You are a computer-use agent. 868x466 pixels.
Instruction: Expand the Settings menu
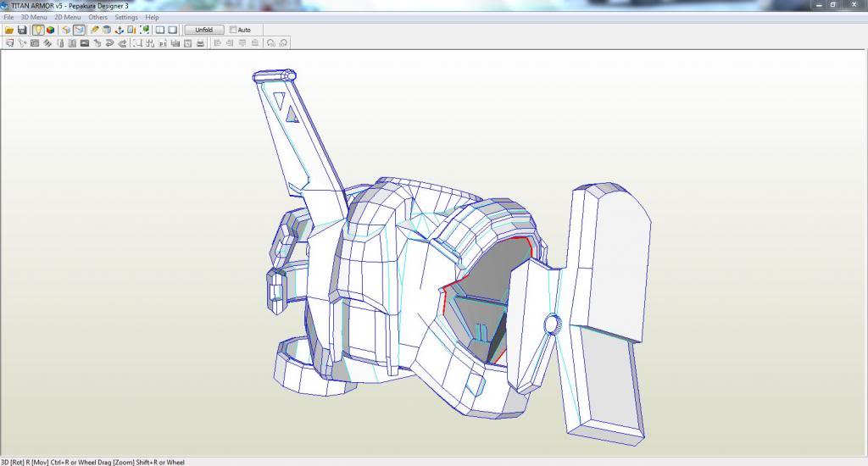pyautogui.click(x=126, y=17)
